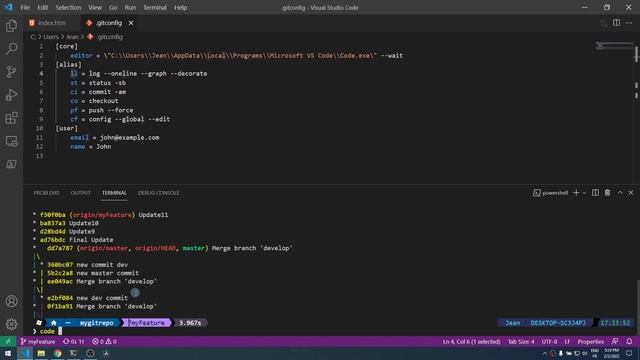Close the .gitconfig tab
Viewport: 640px width, 360px height.
(131, 23)
